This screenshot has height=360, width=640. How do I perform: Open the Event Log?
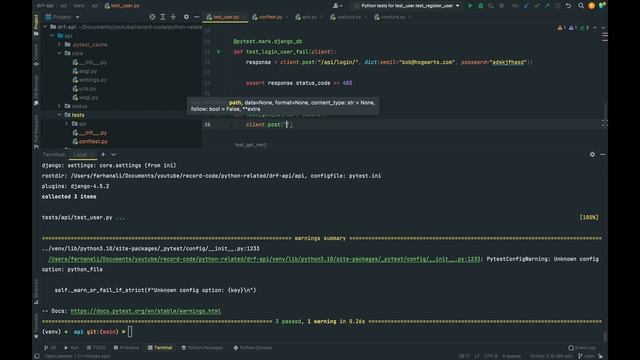coord(582,348)
